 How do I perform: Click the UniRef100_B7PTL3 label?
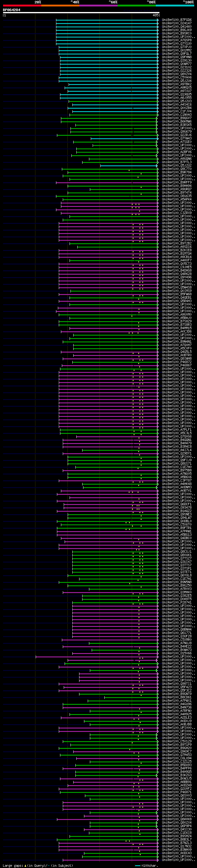click(176, 162)
